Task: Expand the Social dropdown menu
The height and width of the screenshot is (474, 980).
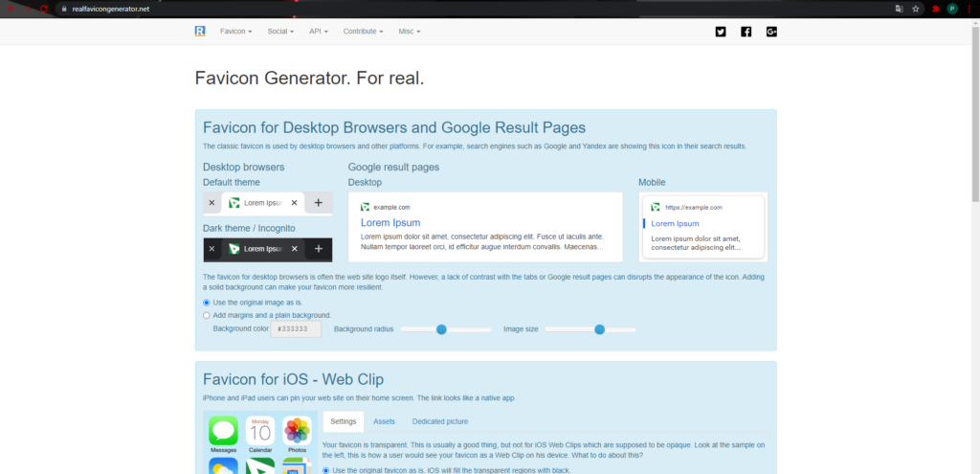Action: (x=282, y=32)
